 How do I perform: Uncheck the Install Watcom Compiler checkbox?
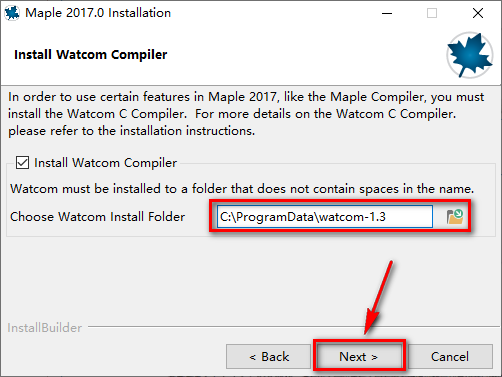tap(22, 163)
